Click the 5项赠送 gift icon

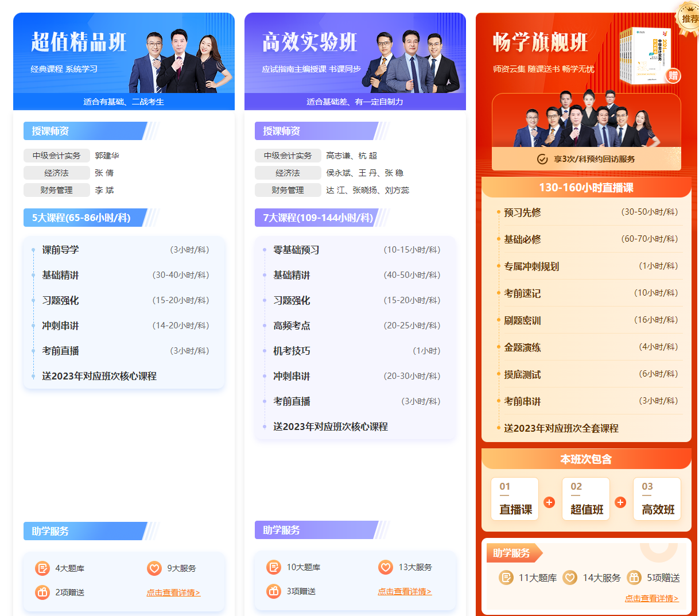coord(634,578)
